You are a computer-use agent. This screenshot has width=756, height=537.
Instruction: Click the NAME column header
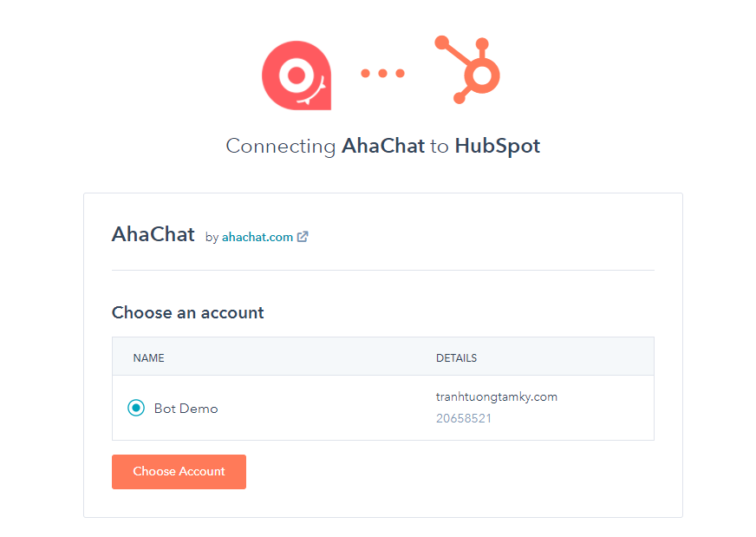tap(148, 358)
